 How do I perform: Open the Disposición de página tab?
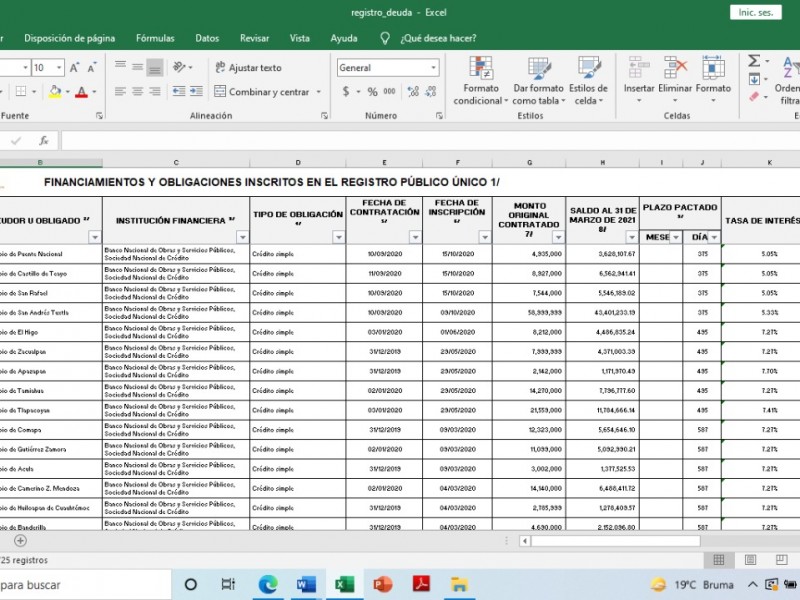click(x=69, y=38)
